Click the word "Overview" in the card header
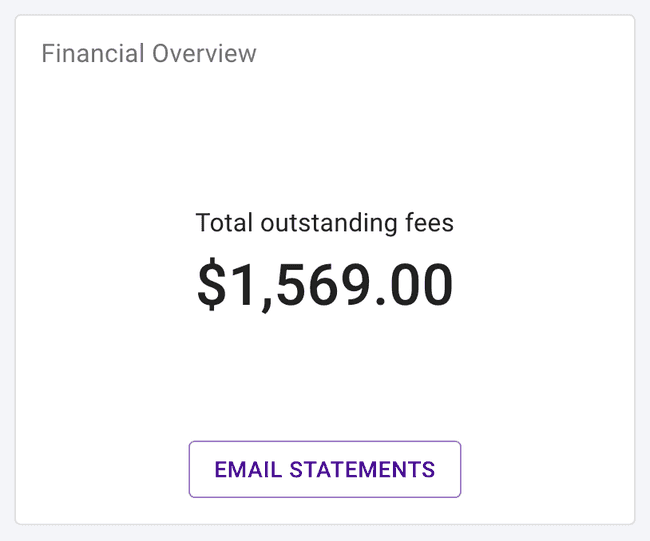 tap(202, 53)
